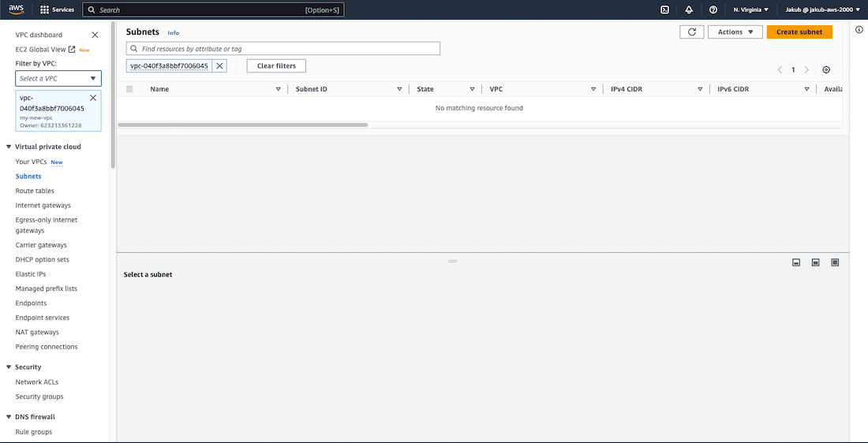This screenshot has height=443, width=868.
Task: Click the Create subnet button
Action: 799,32
